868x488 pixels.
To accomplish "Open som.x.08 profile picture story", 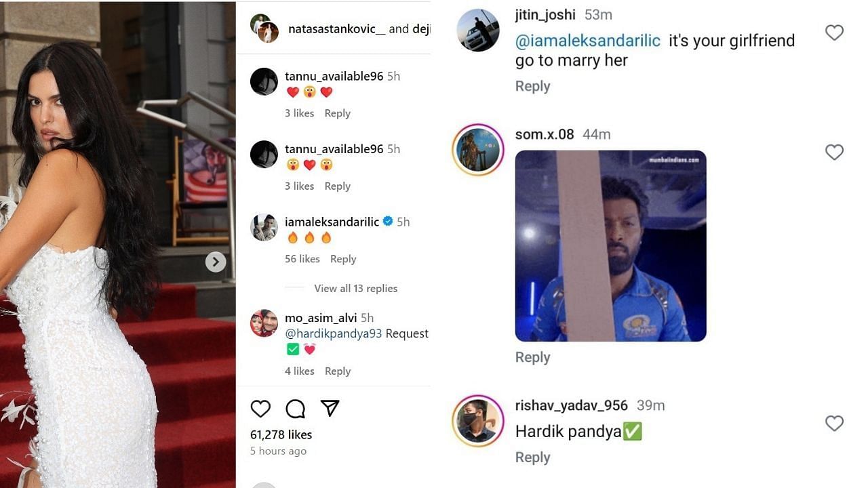I will (478, 150).
